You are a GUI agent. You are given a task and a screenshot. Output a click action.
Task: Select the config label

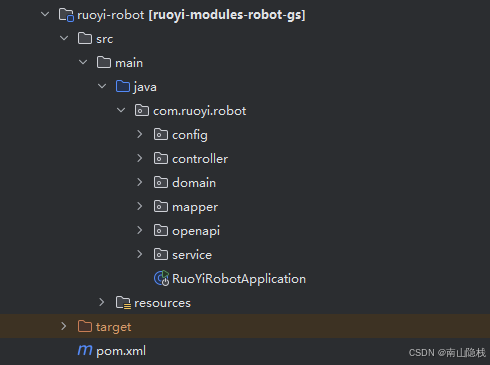pos(190,135)
